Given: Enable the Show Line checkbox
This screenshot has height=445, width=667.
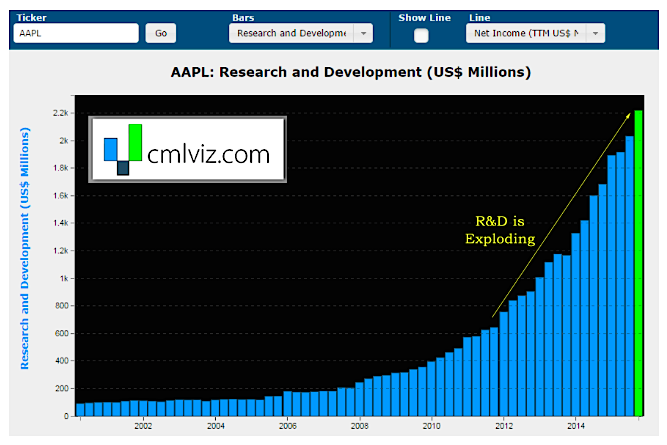Looking at the screenshot, I should [x=421, y=35].
